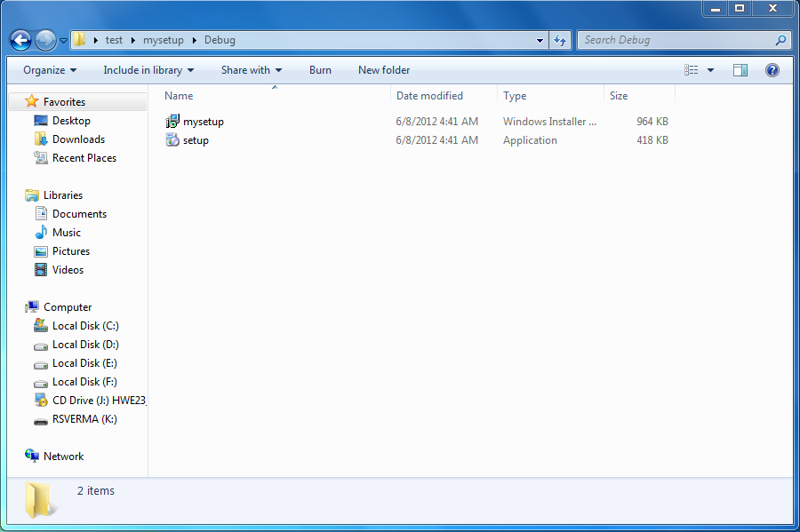Click Burn in the command bar

click(320, 70)
